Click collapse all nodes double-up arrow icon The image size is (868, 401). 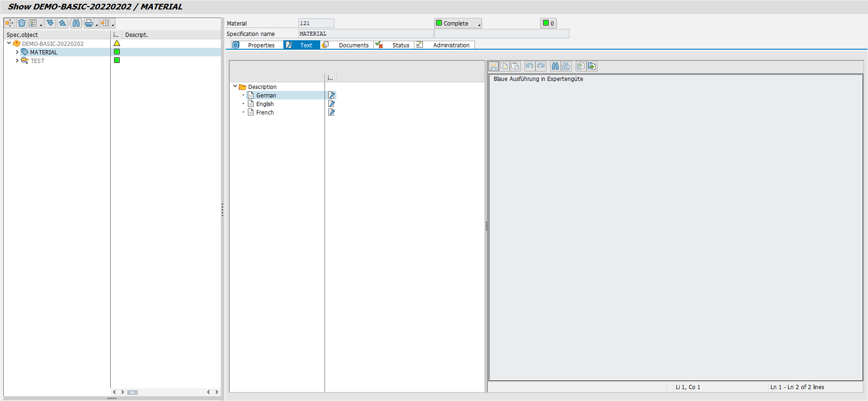62,23
